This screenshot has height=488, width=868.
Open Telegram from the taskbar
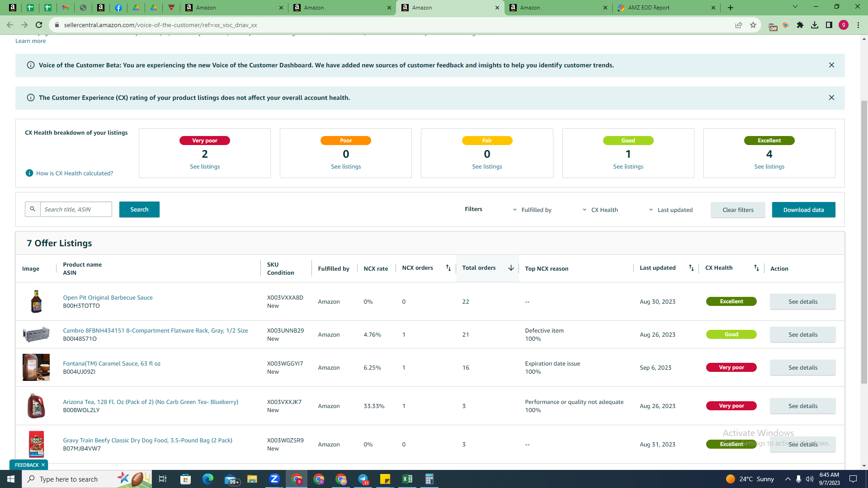(363, 479)
